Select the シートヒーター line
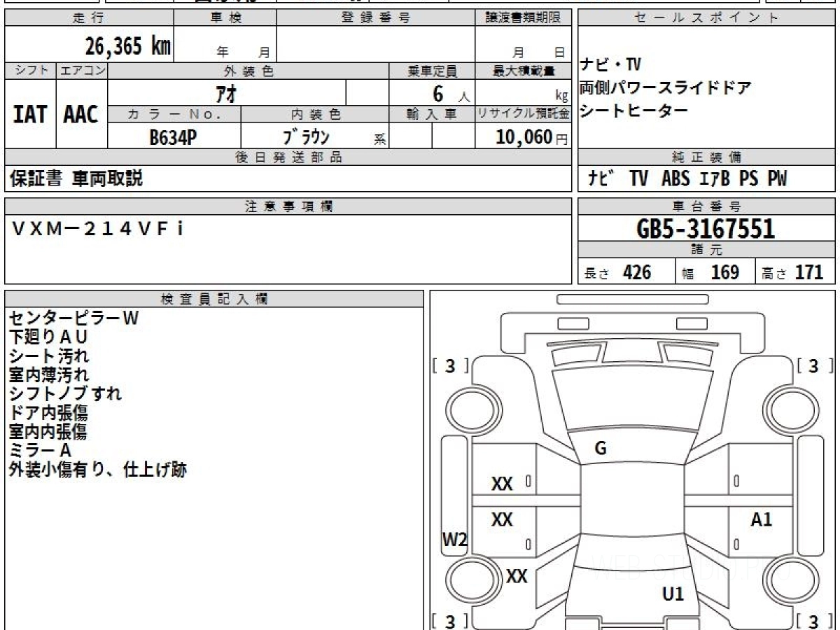840x630 pixels. coord(633,111)
